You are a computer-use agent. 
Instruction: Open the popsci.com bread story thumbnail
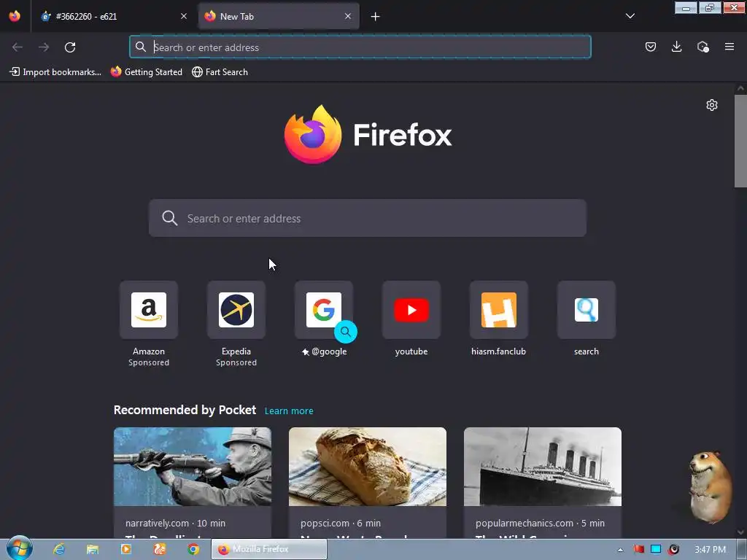pos(368,467)
